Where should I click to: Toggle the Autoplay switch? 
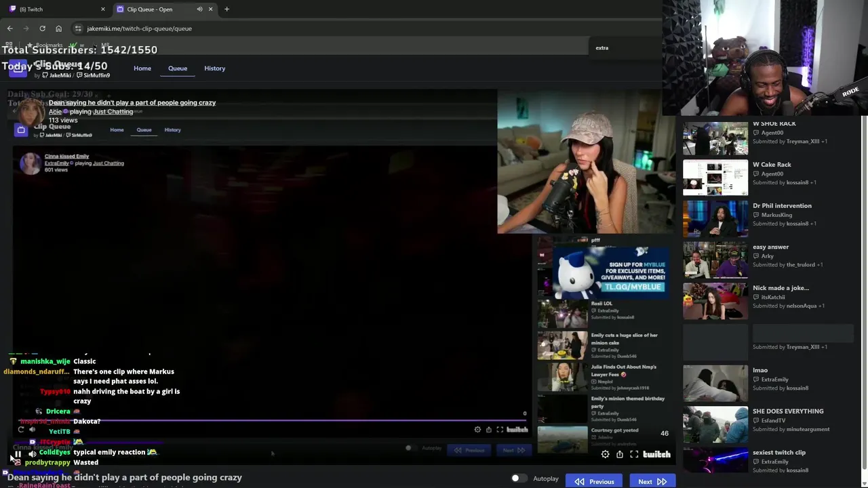(x=519, y=479)
